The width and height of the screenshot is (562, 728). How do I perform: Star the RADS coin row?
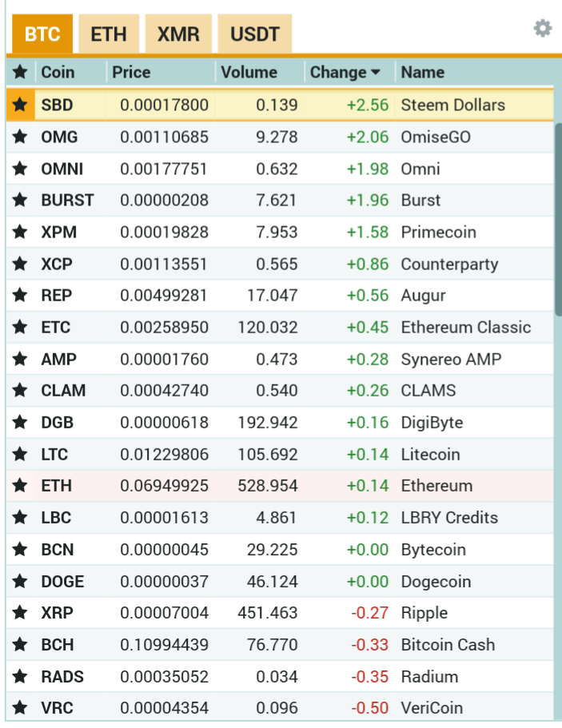click(20, 677)
